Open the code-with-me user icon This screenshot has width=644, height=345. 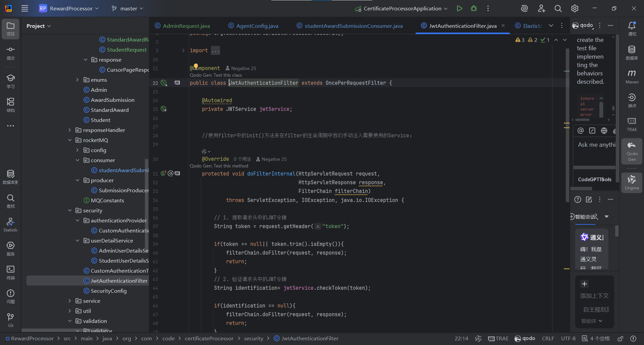541,8
